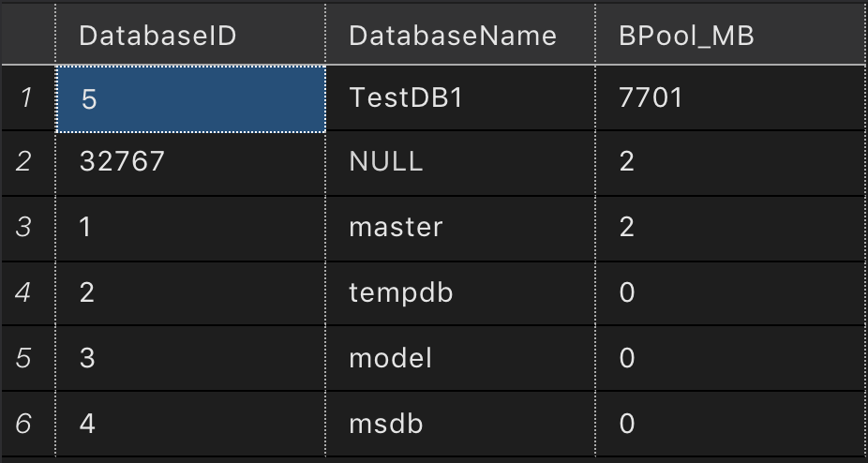Select the DatabaseID column header
Viewport: 868px width, 463px height.
click(x=190, y=35)
